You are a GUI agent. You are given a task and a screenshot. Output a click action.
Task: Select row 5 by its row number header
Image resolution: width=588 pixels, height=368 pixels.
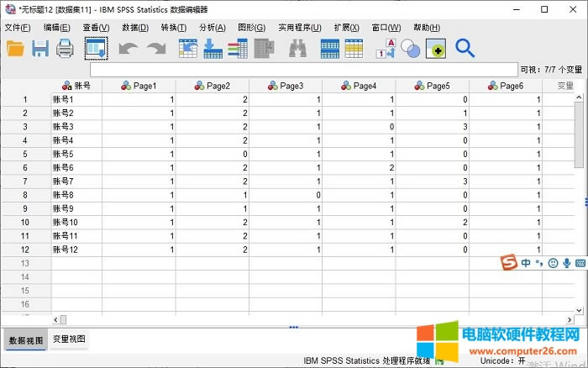(x=25, y=154)
